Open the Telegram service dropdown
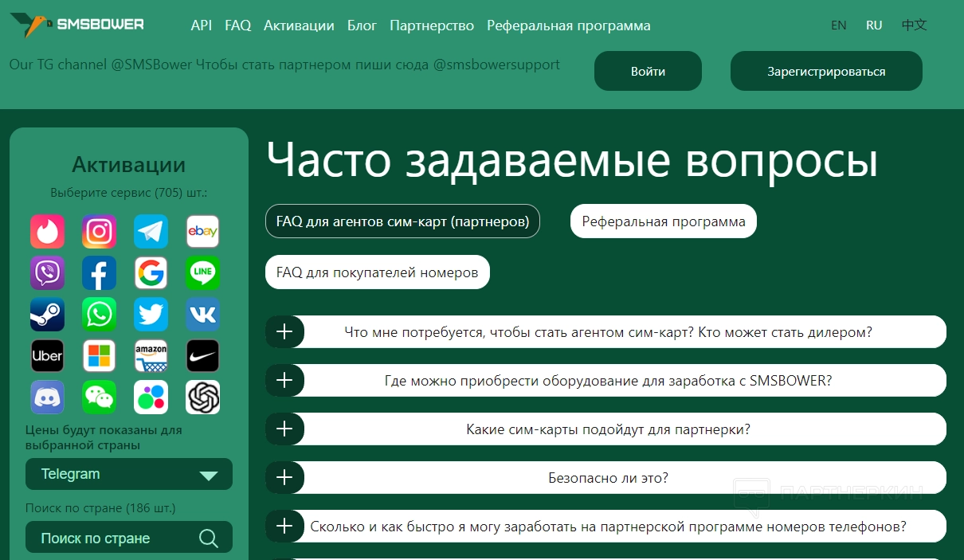964x560 pixels. (x=128, y=474)
